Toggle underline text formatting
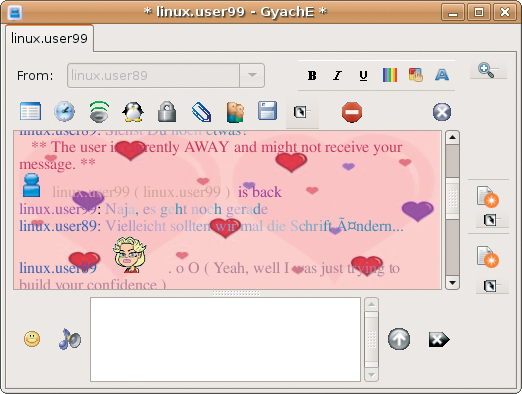 coord(363,76)
